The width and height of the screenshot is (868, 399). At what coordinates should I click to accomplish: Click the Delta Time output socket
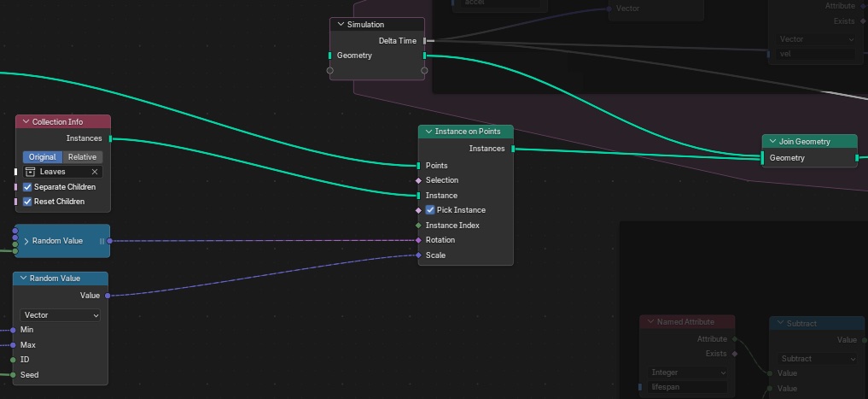(426, 41)
